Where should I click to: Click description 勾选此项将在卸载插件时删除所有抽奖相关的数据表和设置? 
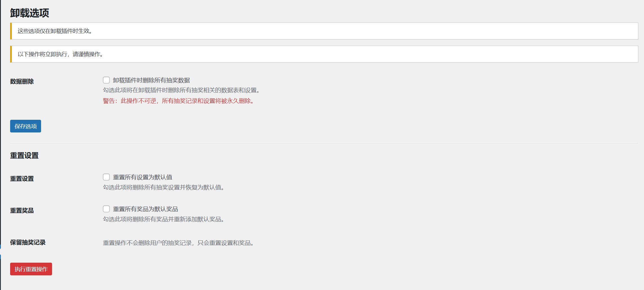pyautogui.click(x=181, y=90)
